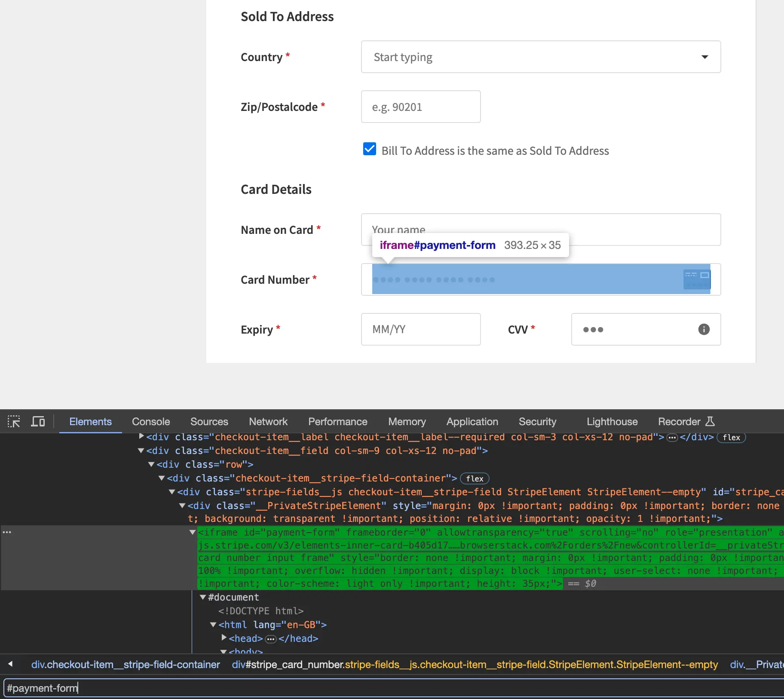Click the Expiry MM/YY field

point(421,329)
